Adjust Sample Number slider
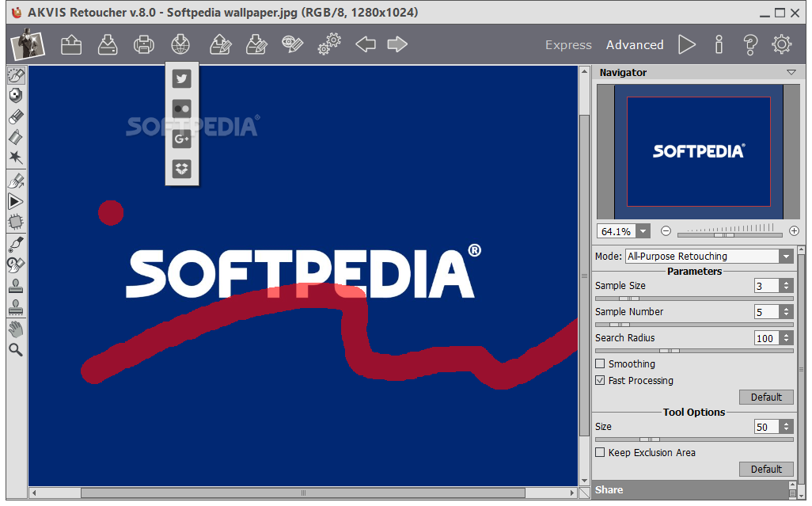812x506 pixels. click(620, 325)
